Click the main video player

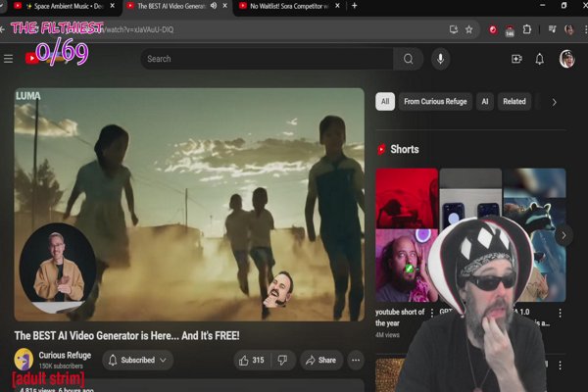pyautogui.click(x=189, y=205)
